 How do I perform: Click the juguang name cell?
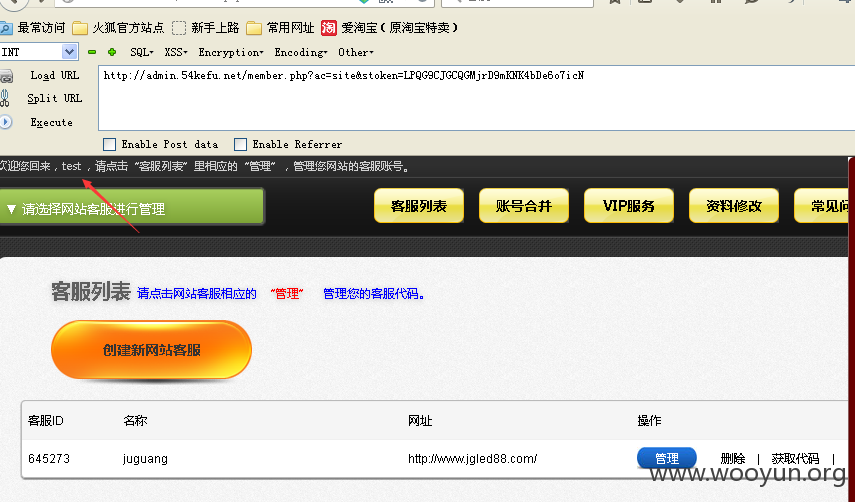point(145,459)
